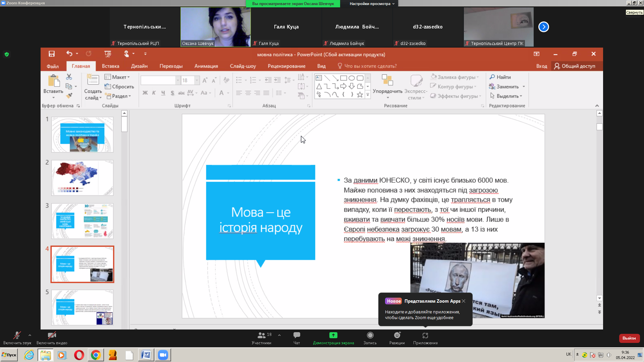Expand Layout (Макет) dropdown
This screenshot has height=362, width=644.
tap(117, 77)
